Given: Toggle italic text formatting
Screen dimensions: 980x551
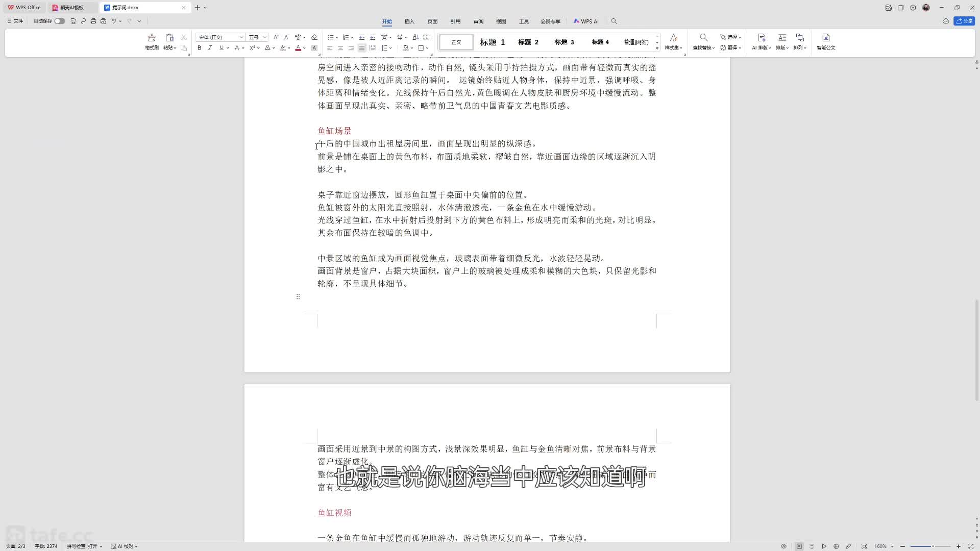Looking at the screenshot, I should 210,48.
